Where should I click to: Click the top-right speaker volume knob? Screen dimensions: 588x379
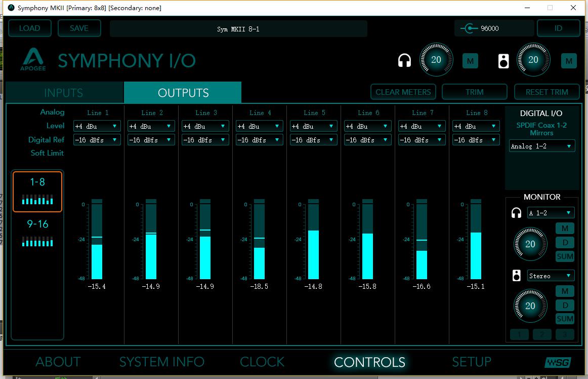click(533, 60)
